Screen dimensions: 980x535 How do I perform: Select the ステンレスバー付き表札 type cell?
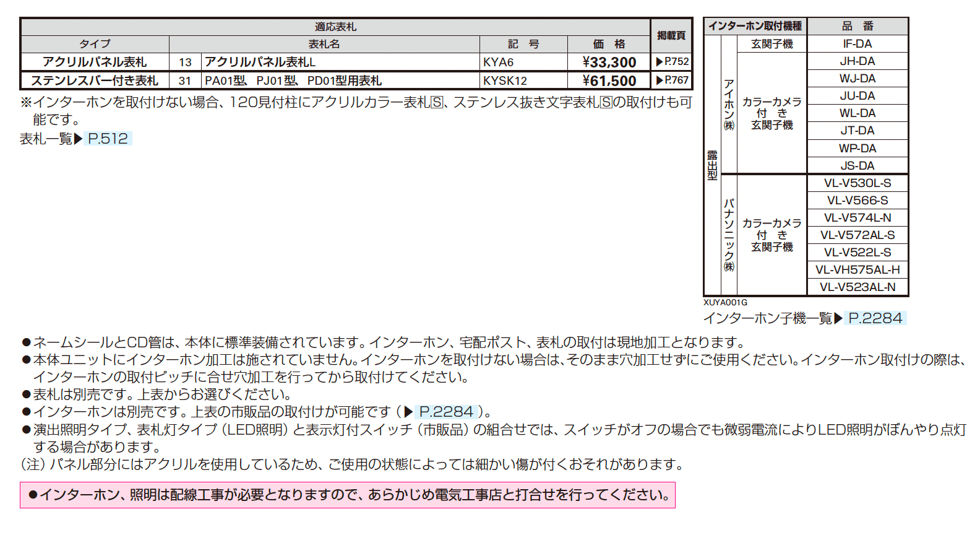95,80
